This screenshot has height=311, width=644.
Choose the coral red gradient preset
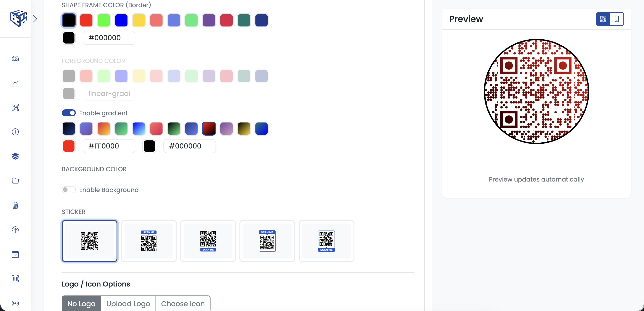[x=156, y=129]
